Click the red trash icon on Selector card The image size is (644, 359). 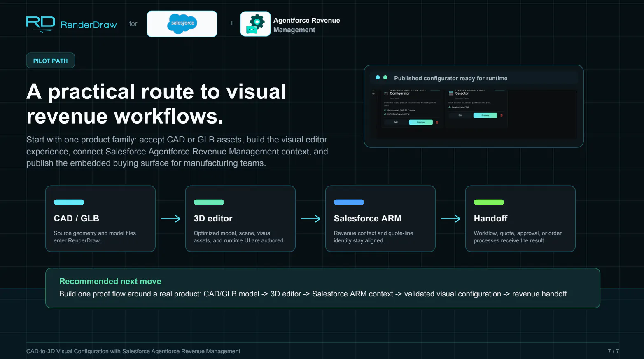[x=502, y=115]
